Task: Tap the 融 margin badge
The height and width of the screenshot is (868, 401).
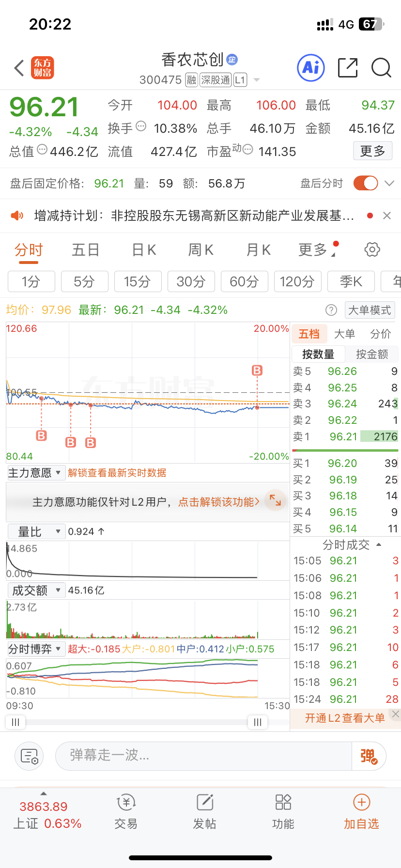Action: [x=192, y=80]
